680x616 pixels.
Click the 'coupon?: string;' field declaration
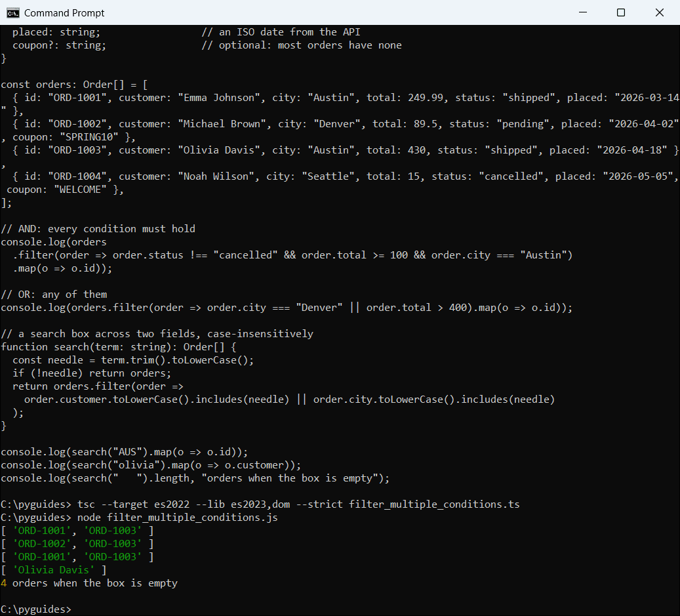pyautogui.click(x=59, y=45)
